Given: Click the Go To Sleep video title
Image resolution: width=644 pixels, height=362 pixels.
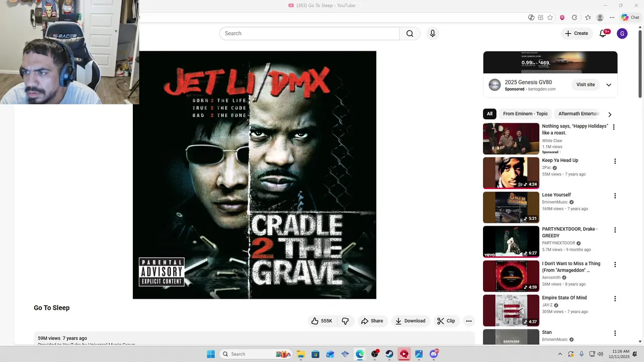Looking at the screenshot, I should click(x=52, y=308).
